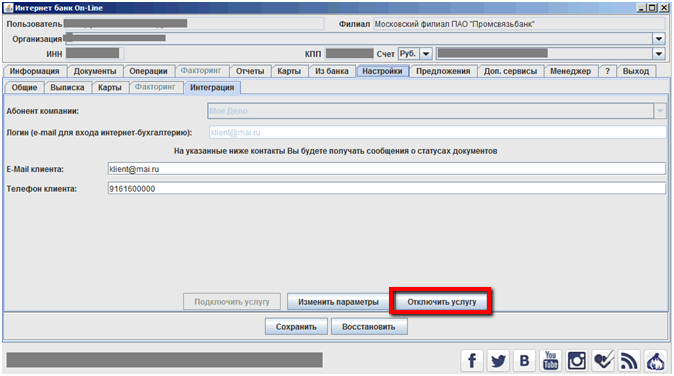
Task: Go to the Отчеты tab
Action: [x=250, y=71]
